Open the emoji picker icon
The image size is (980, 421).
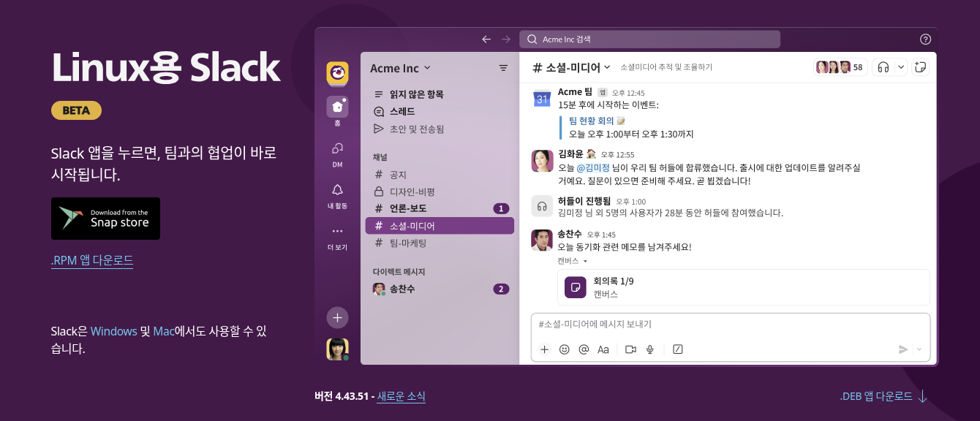564,349
